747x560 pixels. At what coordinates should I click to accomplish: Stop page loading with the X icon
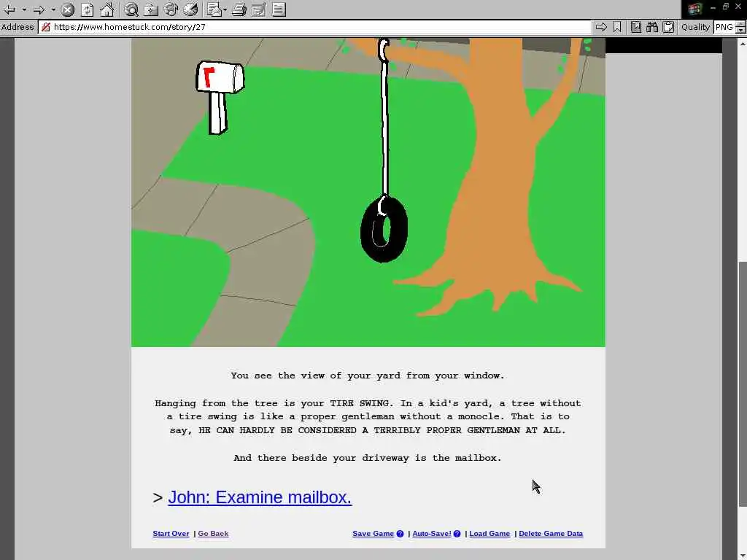point(68,9)
